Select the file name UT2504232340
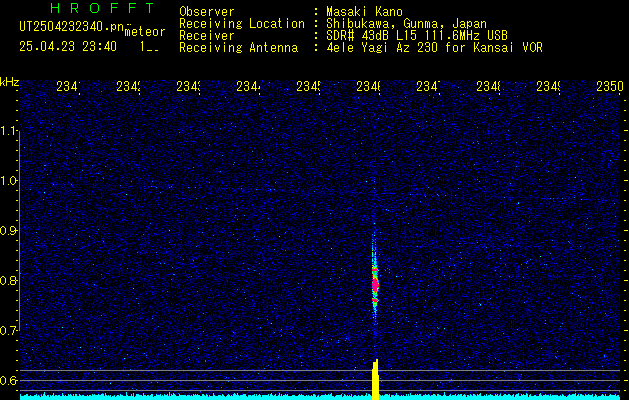 tap(72, 27)
